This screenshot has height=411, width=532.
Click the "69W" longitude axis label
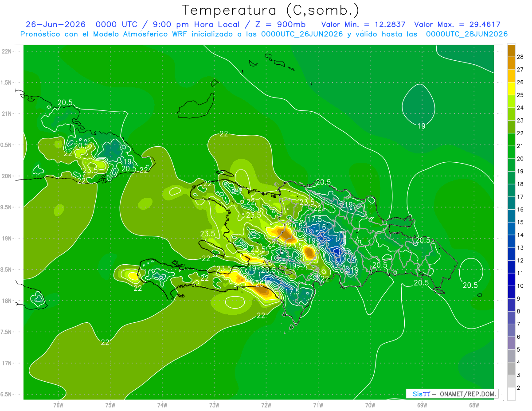coord(422,404)
